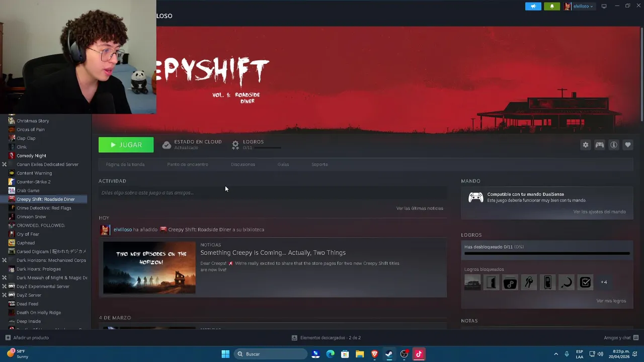The height and width of the screenshot is (362, 644).
Task: Click locked achievement phone icon
Action: click(x=547, y=282)
